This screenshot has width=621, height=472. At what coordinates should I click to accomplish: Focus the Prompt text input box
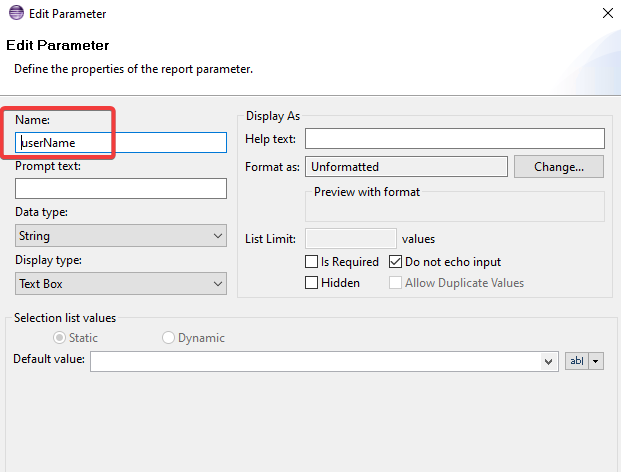tap(121, 188)
